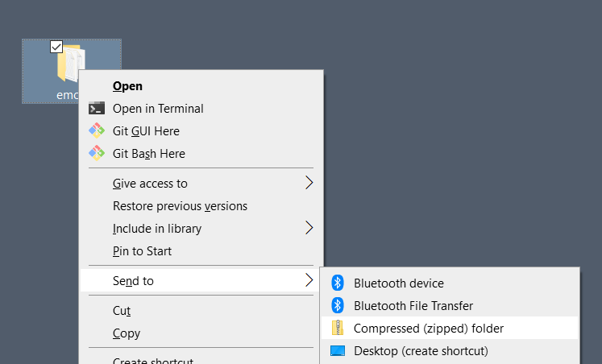Expand the Include in library submenu arrow
Screen dimensions: 602x364
click(x=309, y=228)
